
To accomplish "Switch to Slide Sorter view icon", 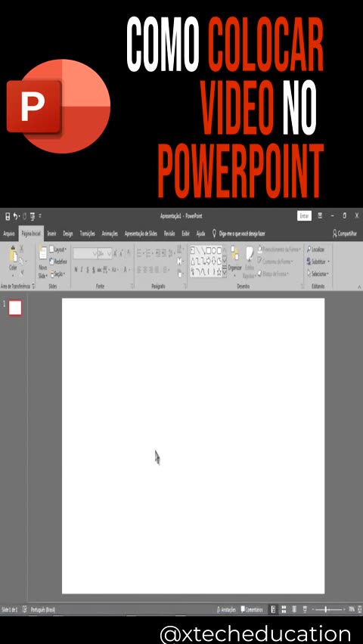I will coord(284,609).
